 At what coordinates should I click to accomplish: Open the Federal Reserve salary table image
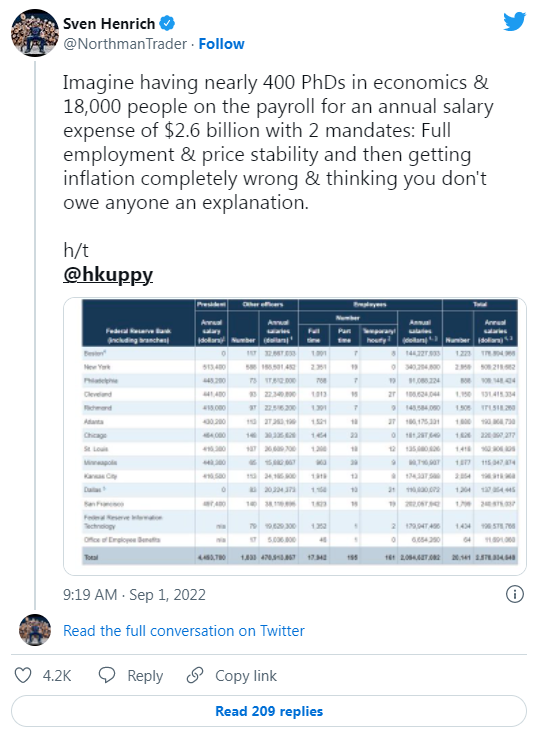pos(295,436)
